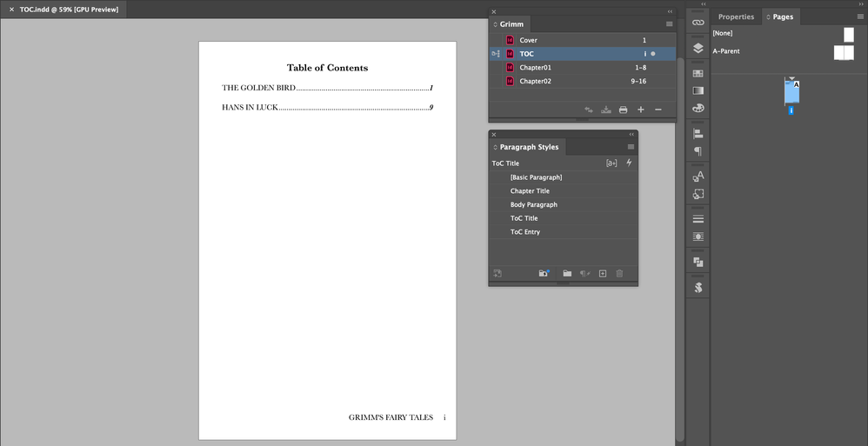
Task: Click Load styles icon in Paragraph Styles
Action: 497,273
